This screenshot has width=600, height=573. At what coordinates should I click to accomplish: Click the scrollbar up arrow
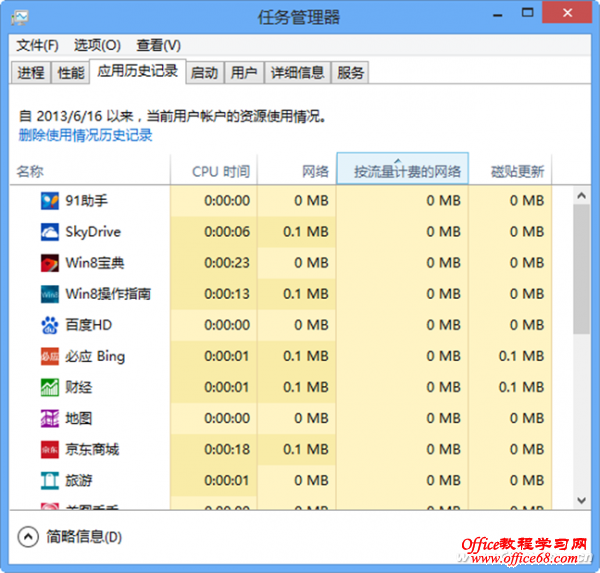(582, 196)
